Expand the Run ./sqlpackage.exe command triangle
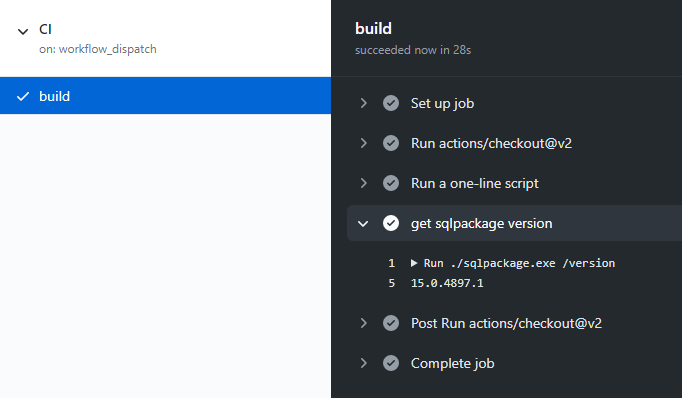Viewport: 682px width, 398px height. [x=414, y=263]
